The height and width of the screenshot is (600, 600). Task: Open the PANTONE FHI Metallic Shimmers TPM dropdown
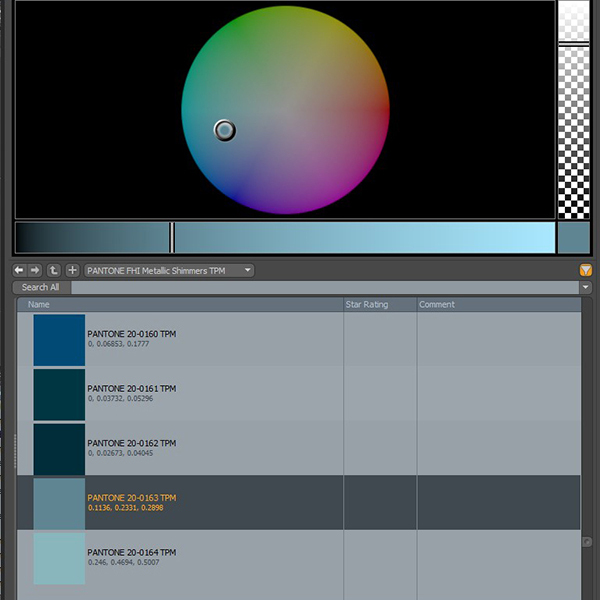(169, 271)
